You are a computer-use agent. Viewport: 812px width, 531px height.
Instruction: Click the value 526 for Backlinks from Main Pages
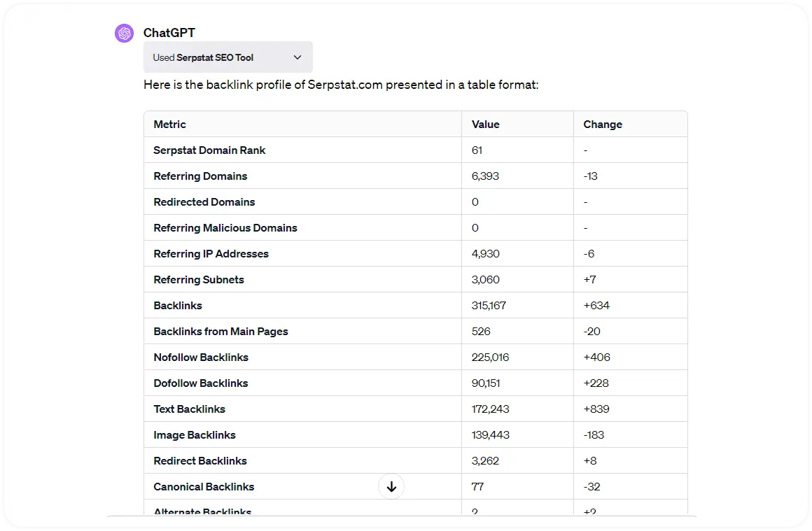(x=481, y=331)
